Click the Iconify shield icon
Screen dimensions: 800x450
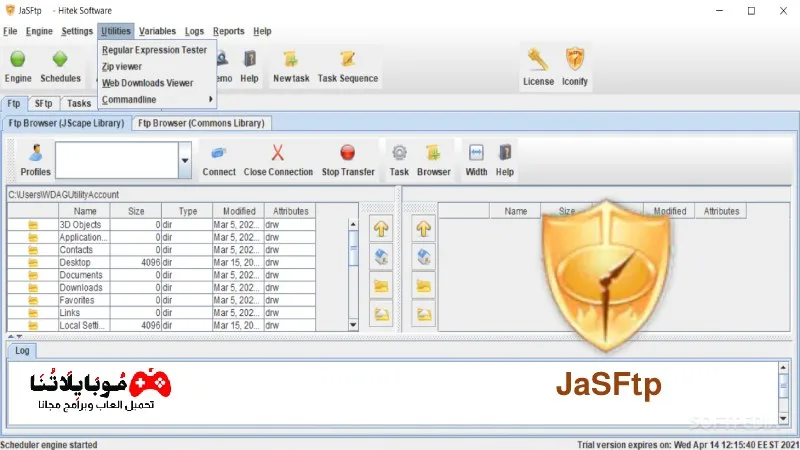(x=575, y=60)
